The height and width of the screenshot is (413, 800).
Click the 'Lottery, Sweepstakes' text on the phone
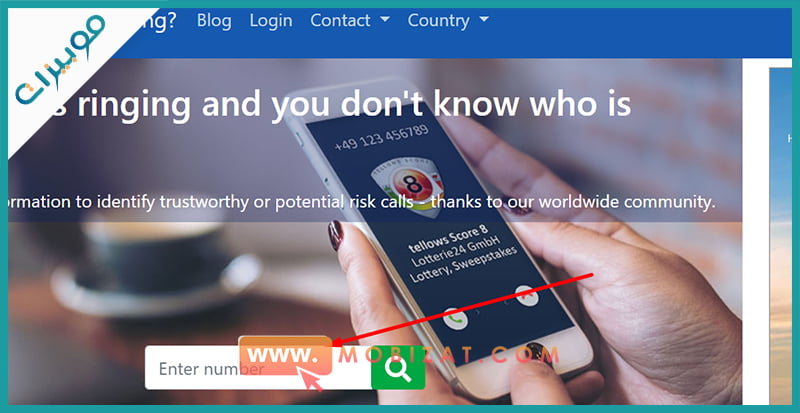[464, 264]
